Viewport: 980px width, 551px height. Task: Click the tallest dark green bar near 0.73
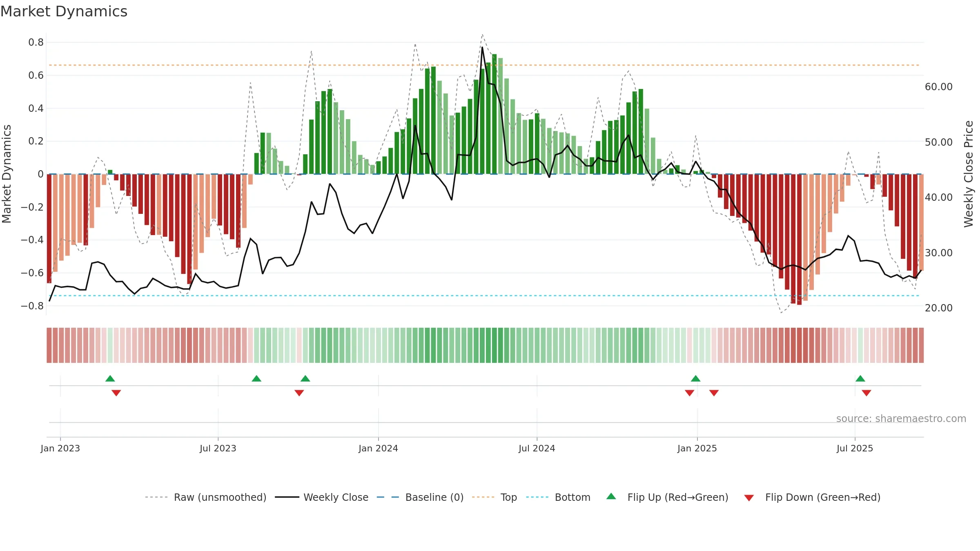click(494, 114)
